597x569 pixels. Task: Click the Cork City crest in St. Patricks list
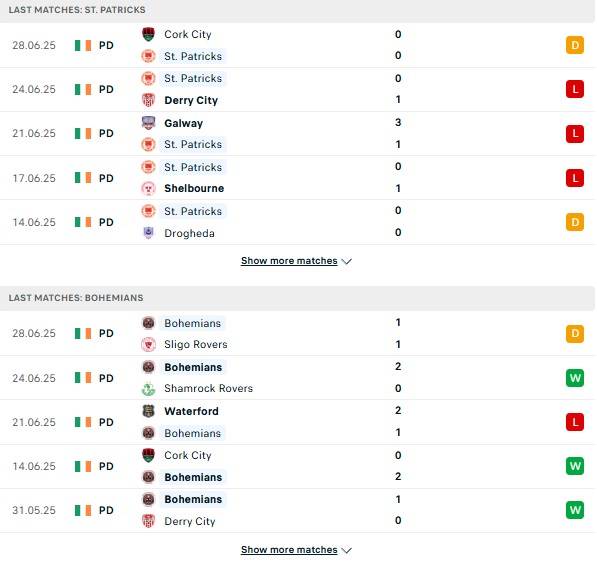tap(148, 34)
